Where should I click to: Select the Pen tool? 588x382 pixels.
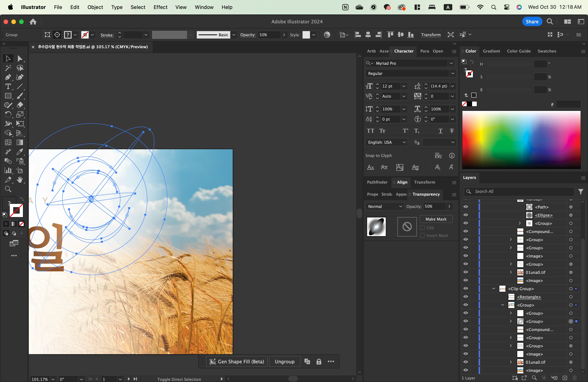pos(8,77)
